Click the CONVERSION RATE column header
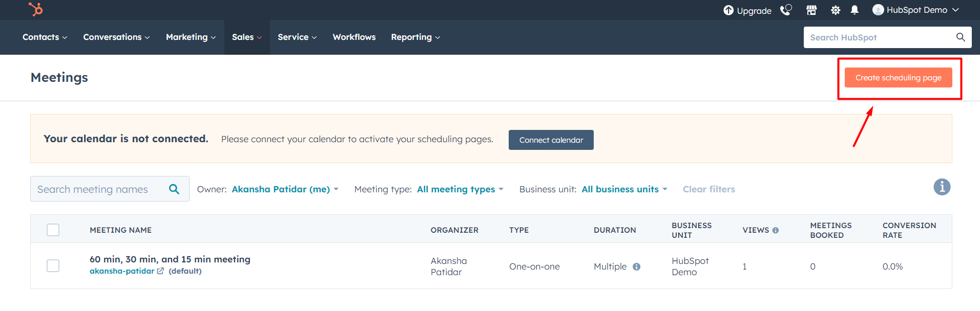Image resolution: width=980 pixels, height=311 pixels. [909, 230]
